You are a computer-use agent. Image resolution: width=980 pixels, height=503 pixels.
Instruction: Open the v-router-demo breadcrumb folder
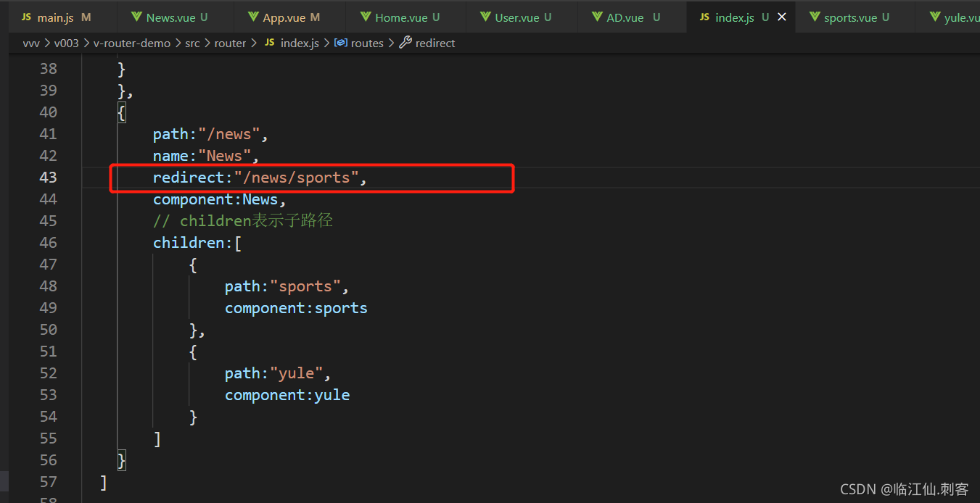[132, 43]
